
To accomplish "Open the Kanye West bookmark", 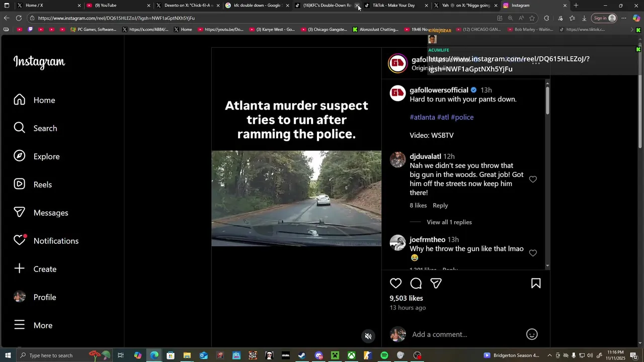I will point(272,30).
